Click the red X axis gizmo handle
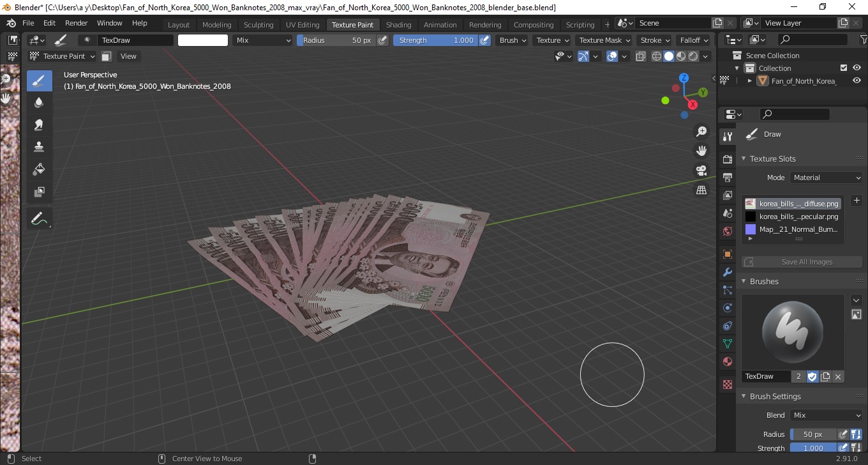This screenshot has height=465, width=868. pyautogui.click(x=692, y=105)
